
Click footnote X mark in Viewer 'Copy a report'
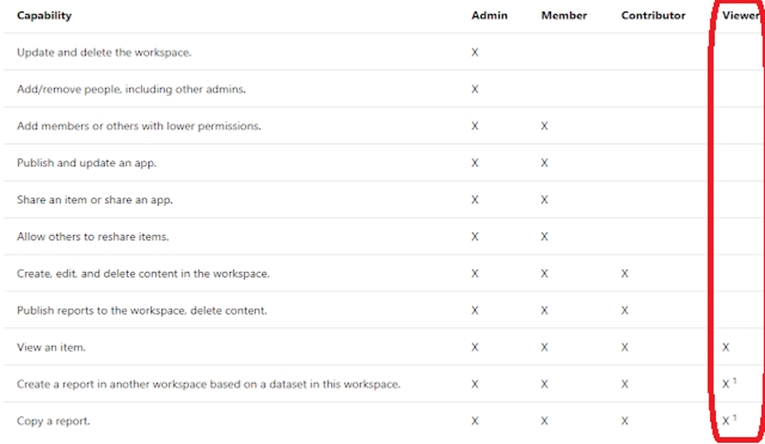click(727, 421)
